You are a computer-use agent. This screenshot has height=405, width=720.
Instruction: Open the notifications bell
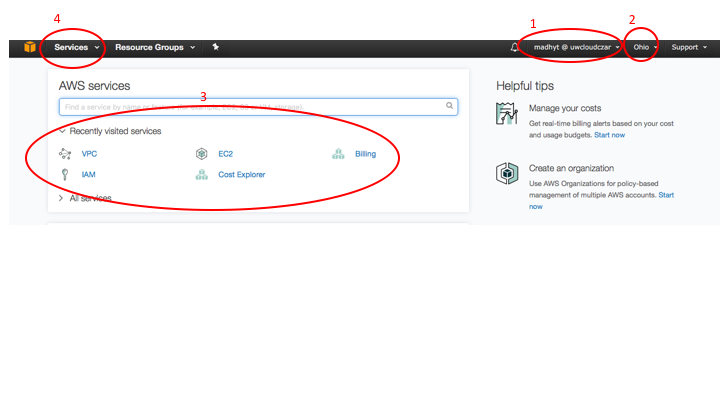pos(514,47)
